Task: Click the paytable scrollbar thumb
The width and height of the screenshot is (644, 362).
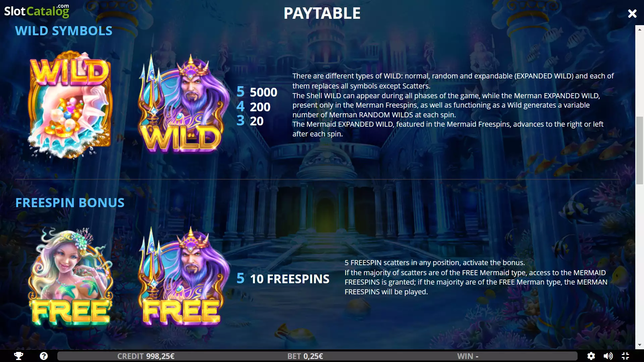Action: point(639,150)
